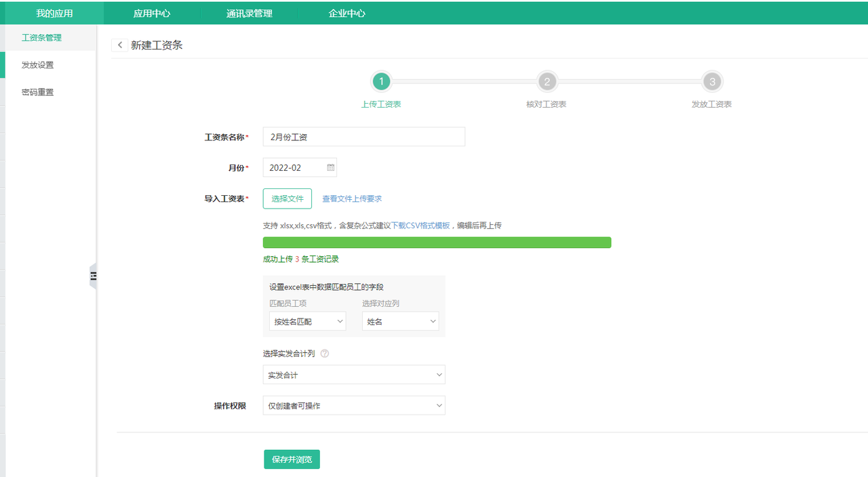Select step 1 circle 上传工资表
This screenshot has height=477, width=868.
[381, 82]
